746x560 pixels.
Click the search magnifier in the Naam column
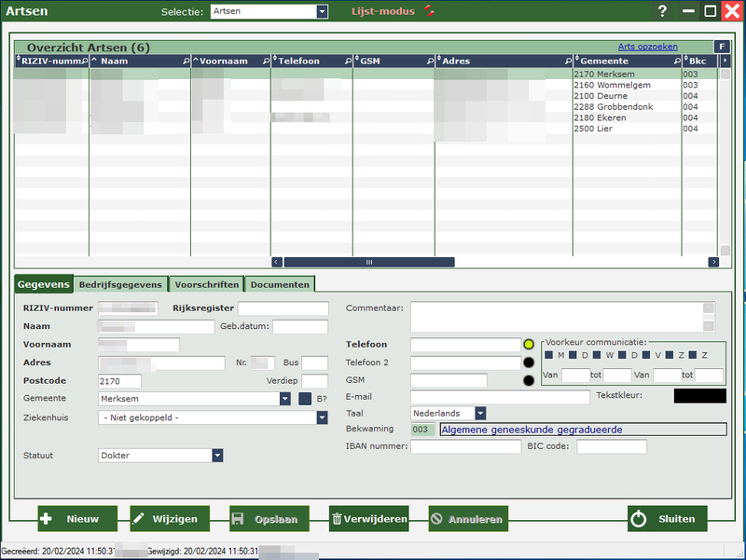point(186,61)
